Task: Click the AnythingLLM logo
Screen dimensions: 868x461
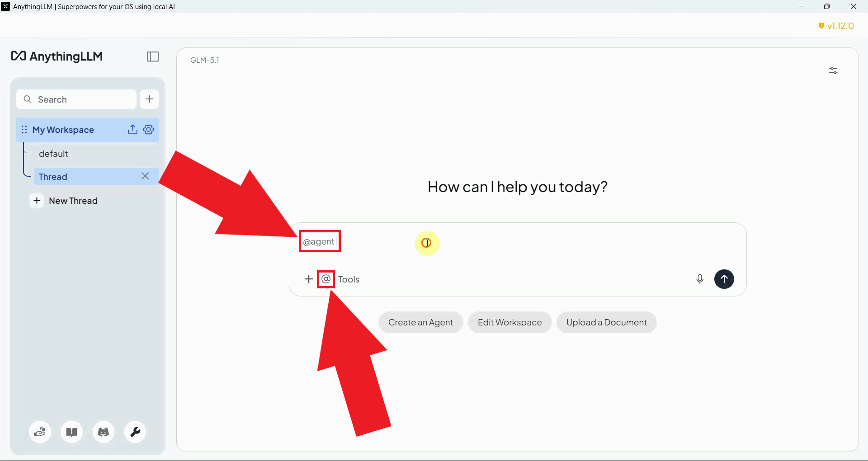Action: [57, 56]
